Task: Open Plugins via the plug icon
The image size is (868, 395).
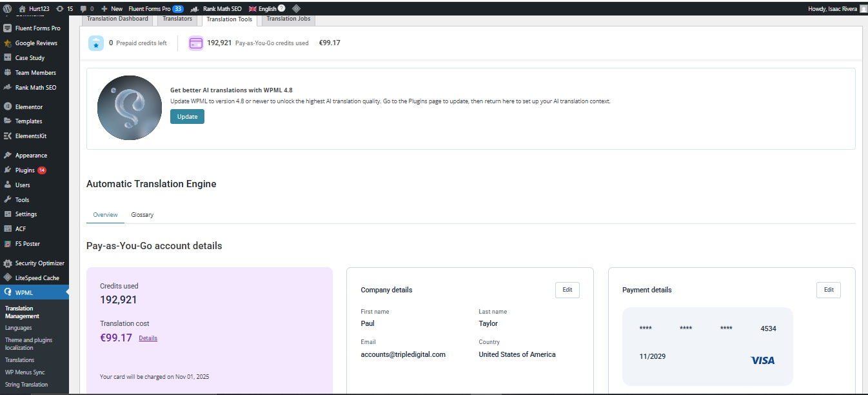Action: click(8, 170)
